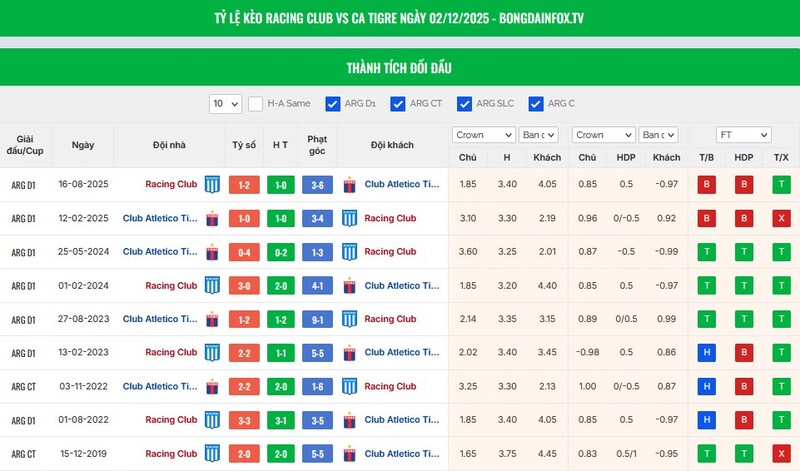Enable the H-A Same checkbox
Viewport: 800px width, 471px height.
pos(256,103)
